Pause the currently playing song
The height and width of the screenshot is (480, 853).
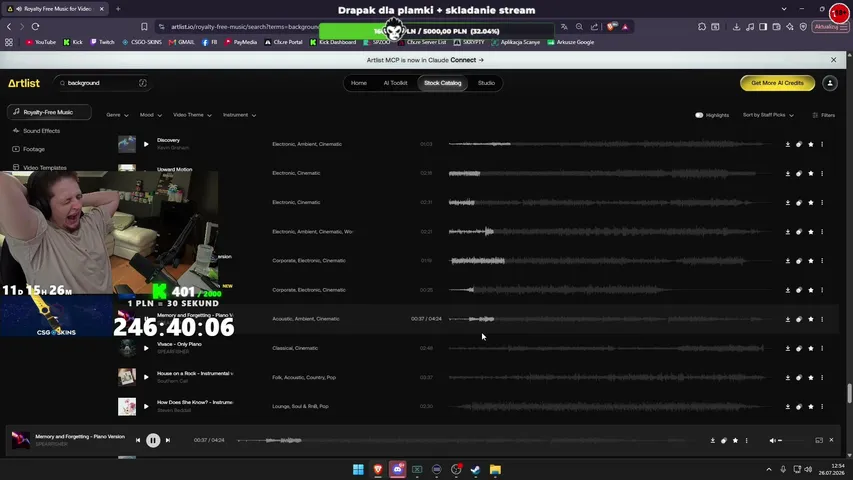153,440
